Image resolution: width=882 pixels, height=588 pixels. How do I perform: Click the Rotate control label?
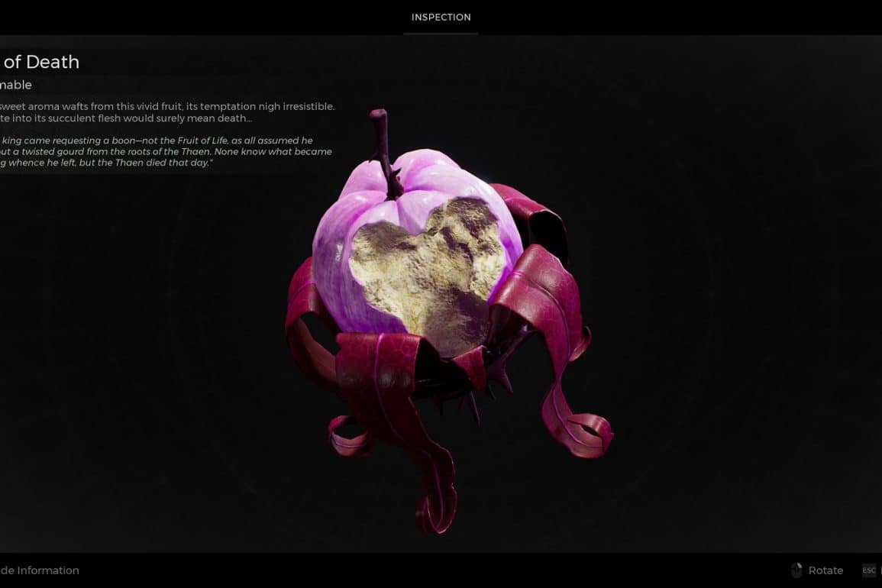pos(825,570)
